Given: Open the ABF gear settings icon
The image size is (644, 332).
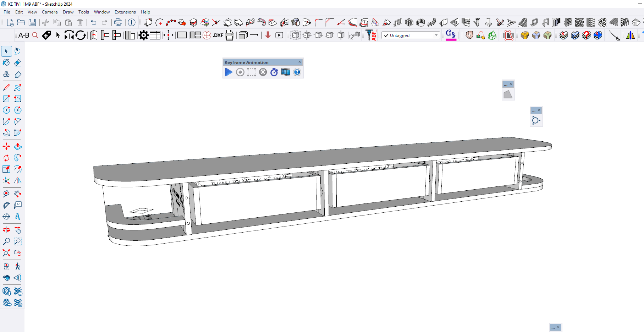Looking at the screenshot, I should pyautogui.click(x=143, y=35).
